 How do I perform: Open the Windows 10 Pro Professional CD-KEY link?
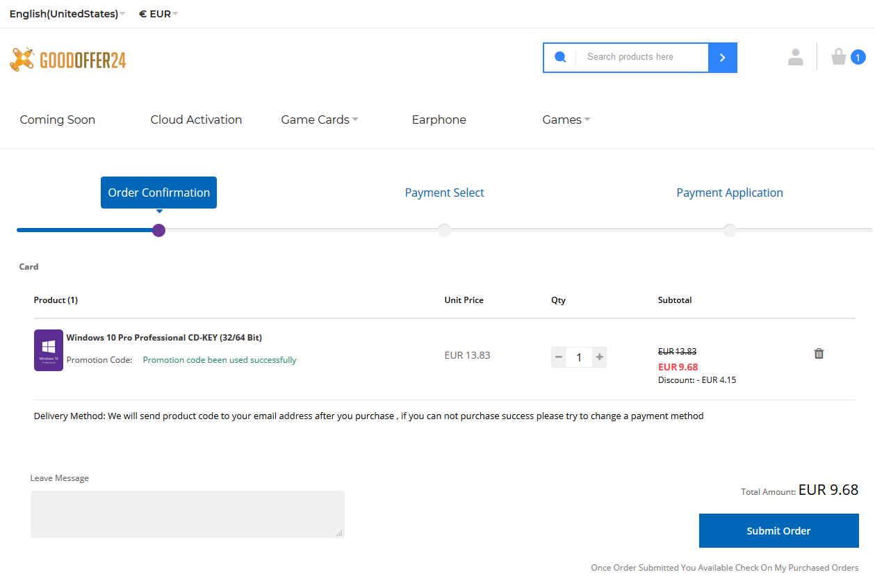(x=164, y=338)
